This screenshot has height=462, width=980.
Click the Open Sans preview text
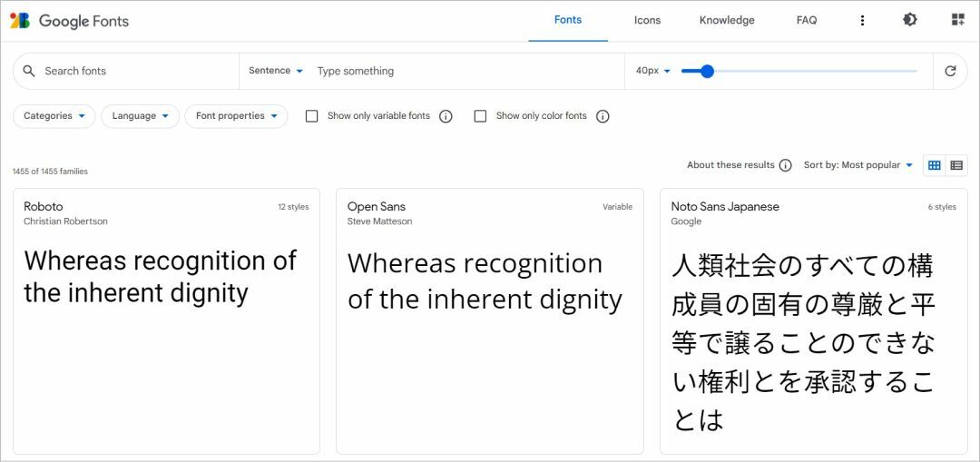coord(485,281)
